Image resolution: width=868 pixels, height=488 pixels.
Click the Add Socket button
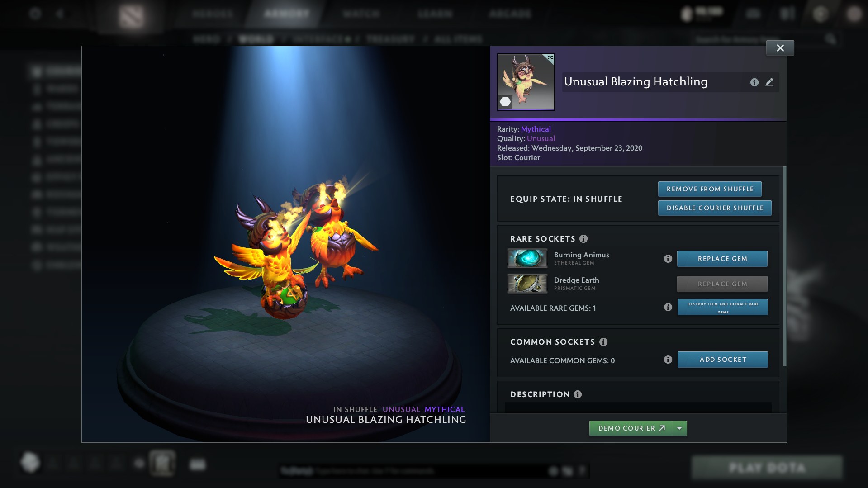[722, 360]
